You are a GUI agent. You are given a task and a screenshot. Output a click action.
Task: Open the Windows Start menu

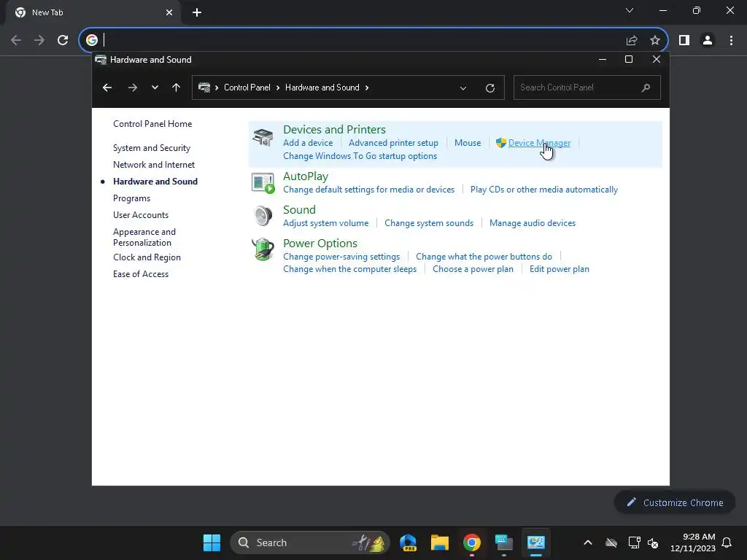point(212,542)
